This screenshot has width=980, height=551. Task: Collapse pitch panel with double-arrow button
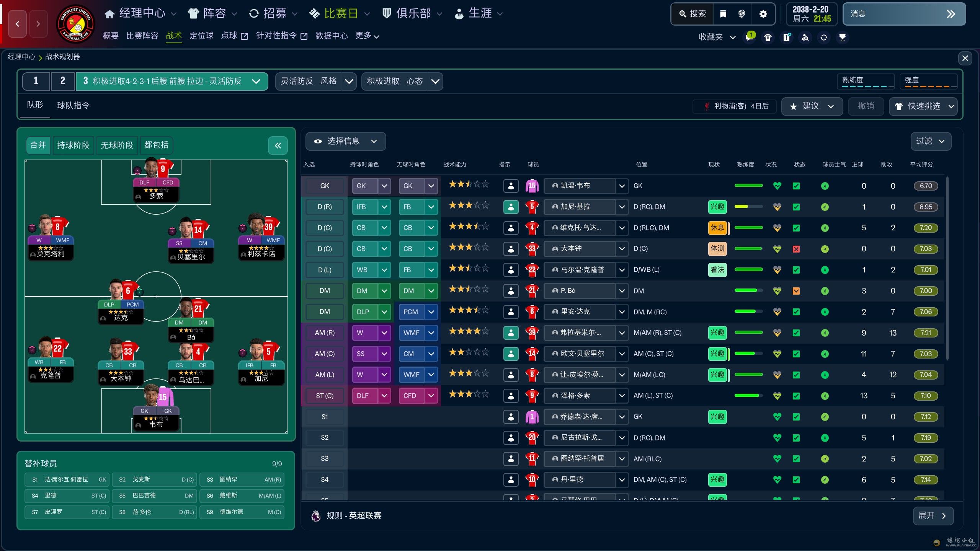[278, 145]
